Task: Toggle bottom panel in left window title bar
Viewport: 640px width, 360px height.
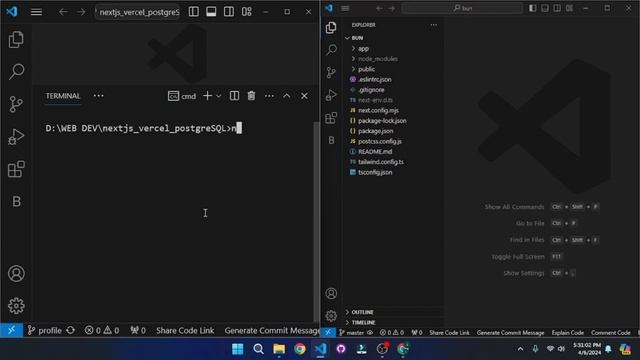Action: tap(211, 12)
